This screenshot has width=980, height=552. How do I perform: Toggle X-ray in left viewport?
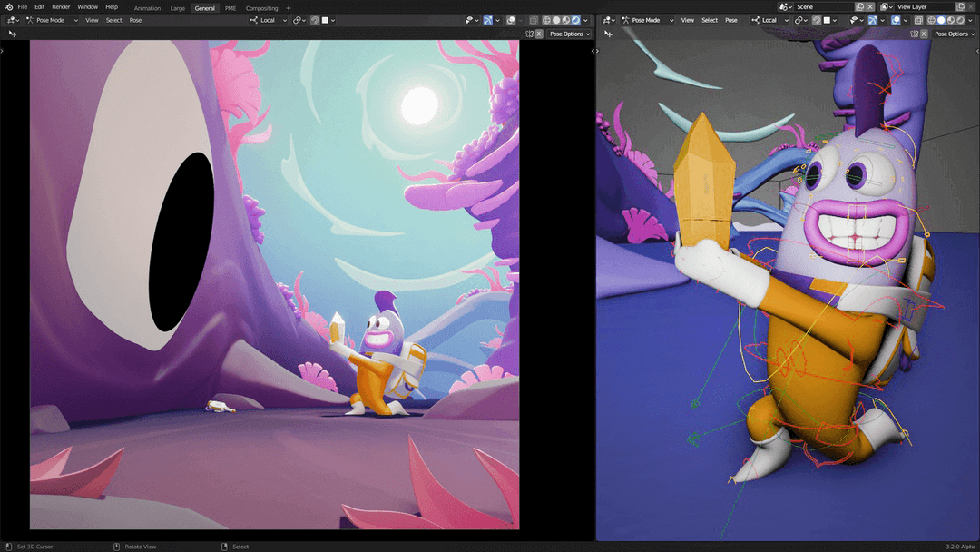coord(534,20)
